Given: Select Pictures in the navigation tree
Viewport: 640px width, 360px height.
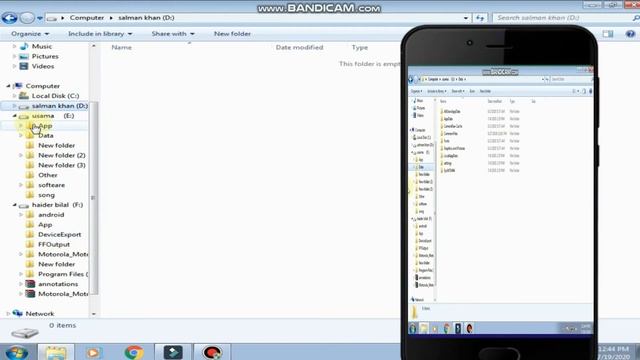Looking at the screenshot, I should (x=45, y=56).
